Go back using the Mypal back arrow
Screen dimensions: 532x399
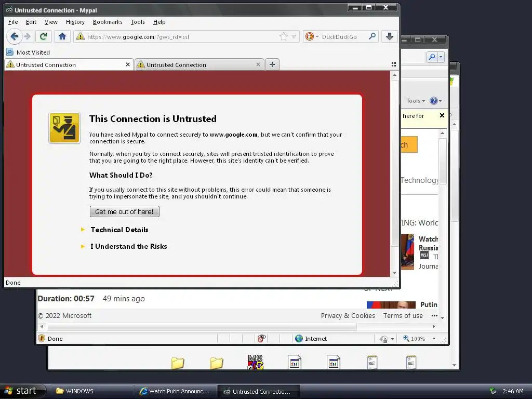pos(14,36)
